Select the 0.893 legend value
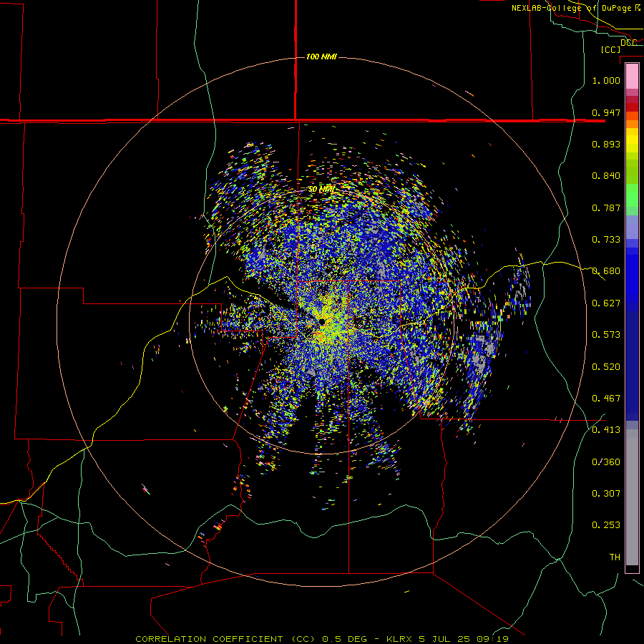 tap(606, 144)
